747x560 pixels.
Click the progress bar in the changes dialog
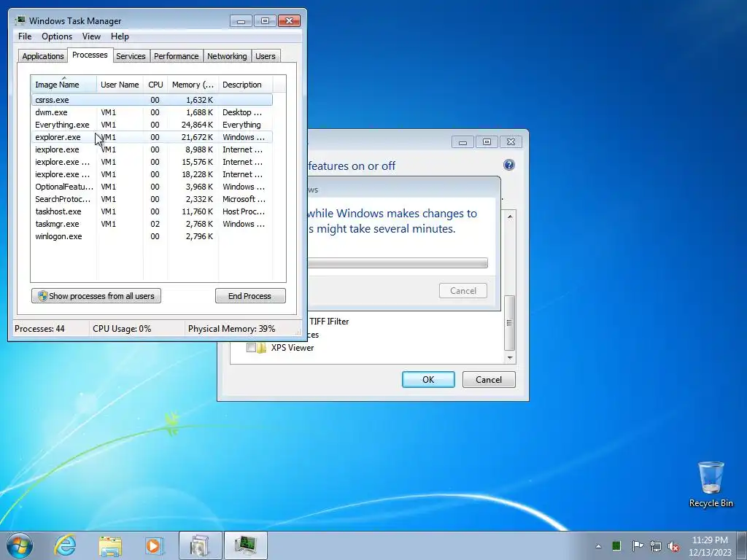point(398,262)
